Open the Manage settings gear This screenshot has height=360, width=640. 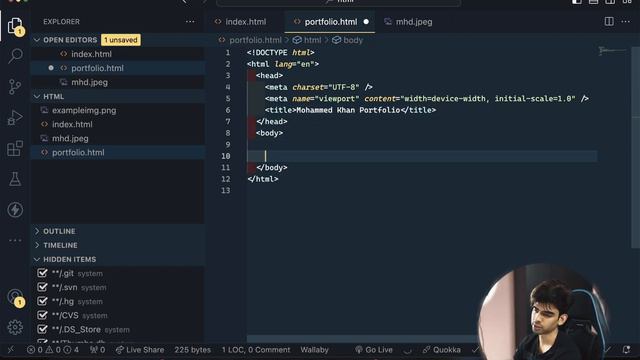pos(15,327)
